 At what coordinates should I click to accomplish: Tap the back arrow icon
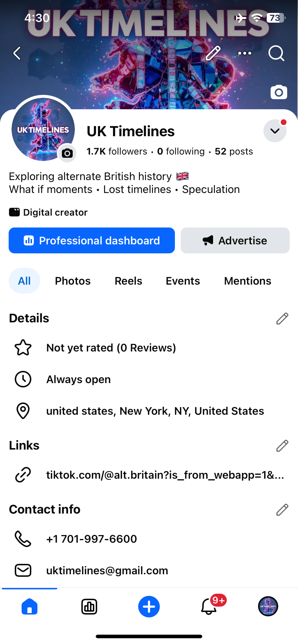click(x=17, y=53)
